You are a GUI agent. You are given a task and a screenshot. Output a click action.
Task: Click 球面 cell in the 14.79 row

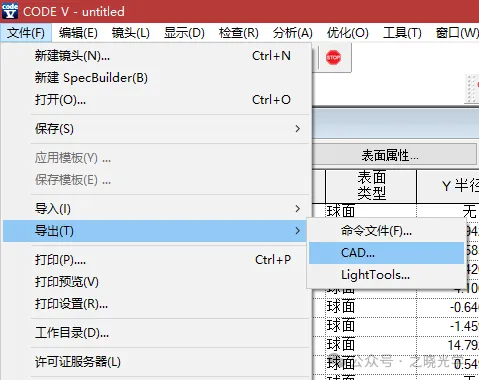(x=371, y=345)
